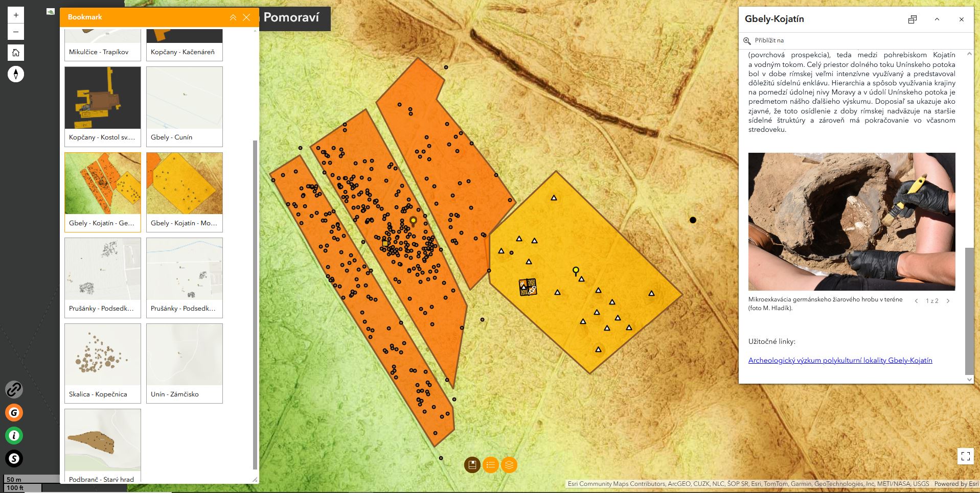
Task: Toggle the Legend list widget
Action: [x=490, y=465]
